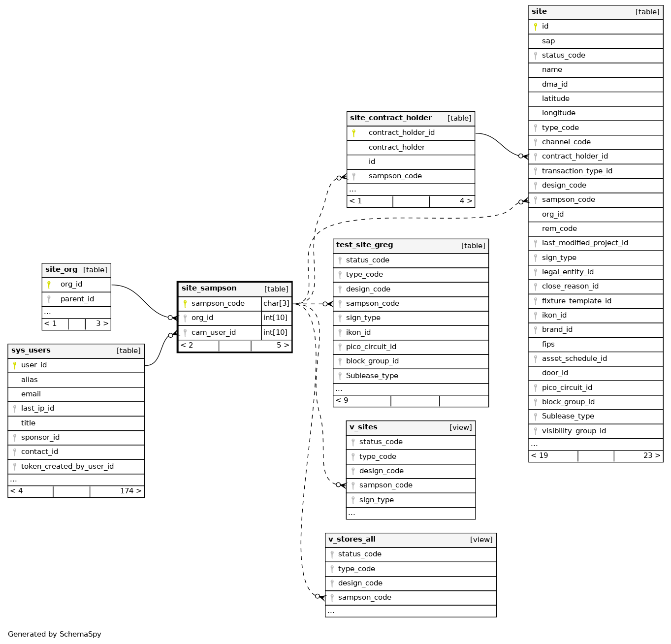The height and width of the screenshot is (644, 671).
Task: Click the gray key icon beside Sublease_type in test_site_greg
Action: [x=340, y=376]
